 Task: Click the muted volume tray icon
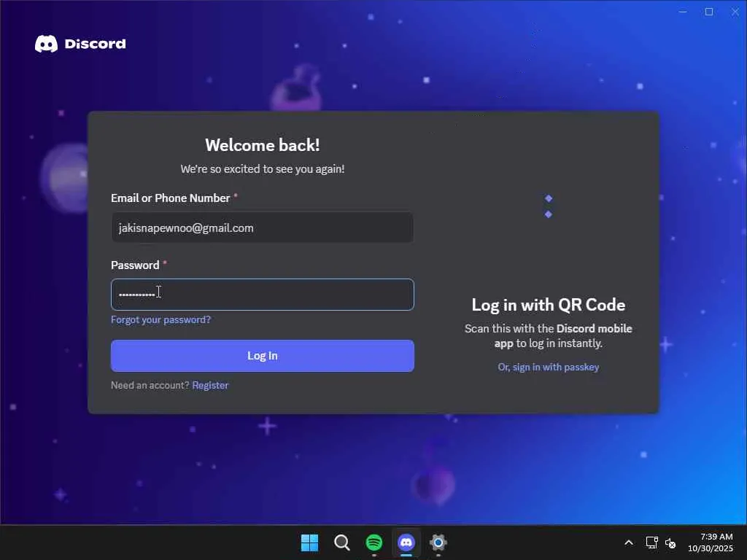[670, 542]
